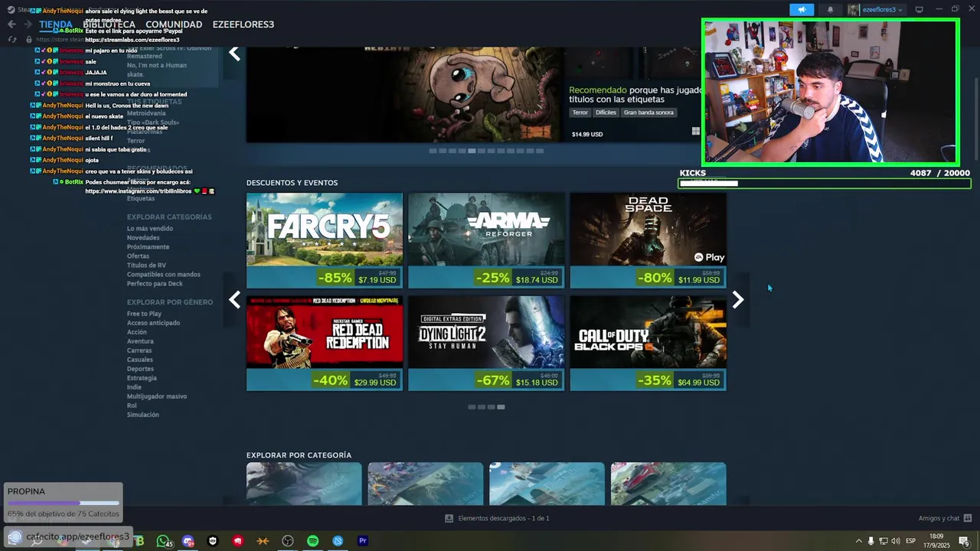The height and width of the screenshot is (551, 980).
Task: Open the Steam notifications bell
Action: (x=830, y=10)
